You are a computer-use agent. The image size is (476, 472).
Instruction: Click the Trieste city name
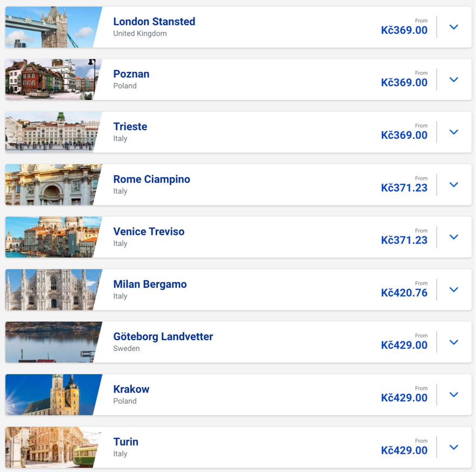pos(130,126)
